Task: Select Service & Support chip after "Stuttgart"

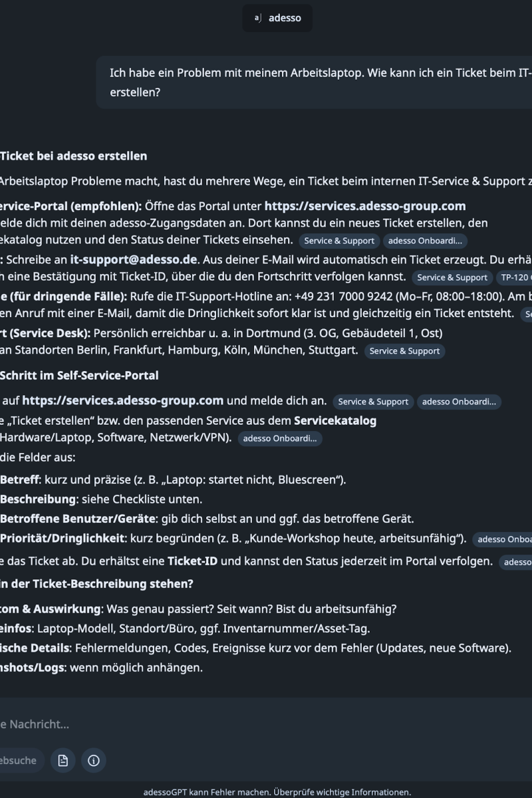Action: (x=404, y=350)
